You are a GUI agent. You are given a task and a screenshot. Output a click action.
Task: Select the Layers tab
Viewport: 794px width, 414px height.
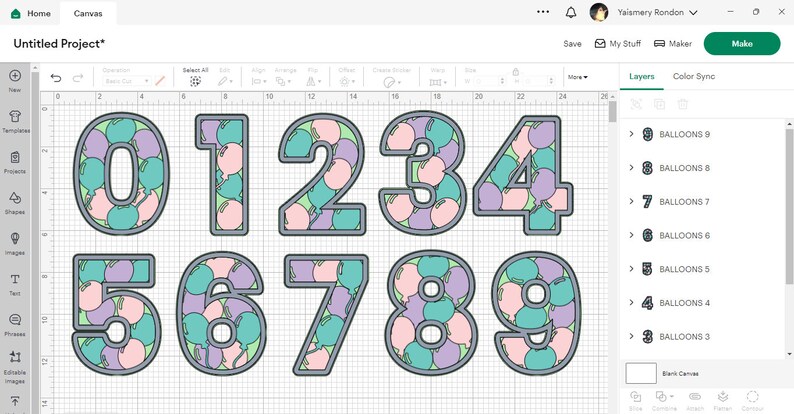coord(642,76)
